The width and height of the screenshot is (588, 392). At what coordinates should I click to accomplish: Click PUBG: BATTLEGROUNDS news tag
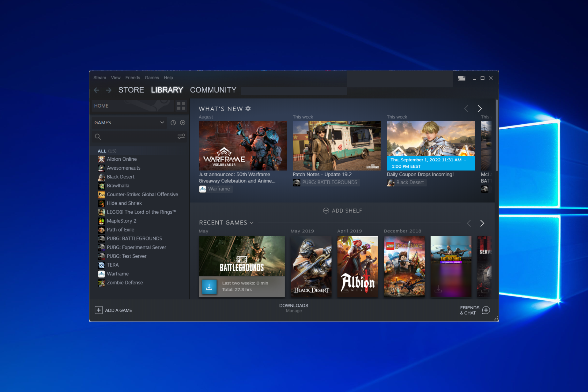click(326, 183)
